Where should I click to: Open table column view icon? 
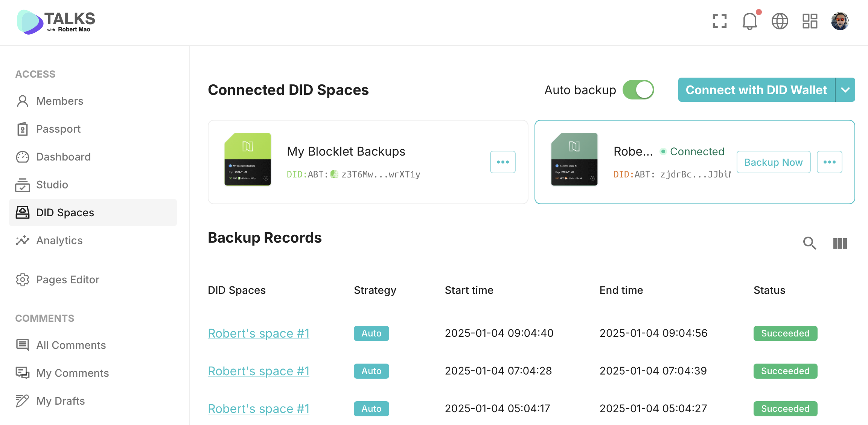click(x=840, y=243)
